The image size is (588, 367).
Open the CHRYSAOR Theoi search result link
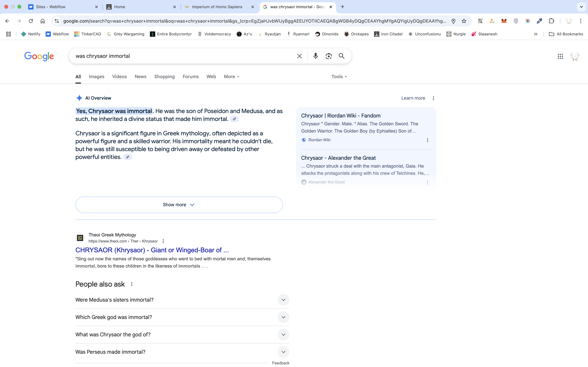coord(152,250)
